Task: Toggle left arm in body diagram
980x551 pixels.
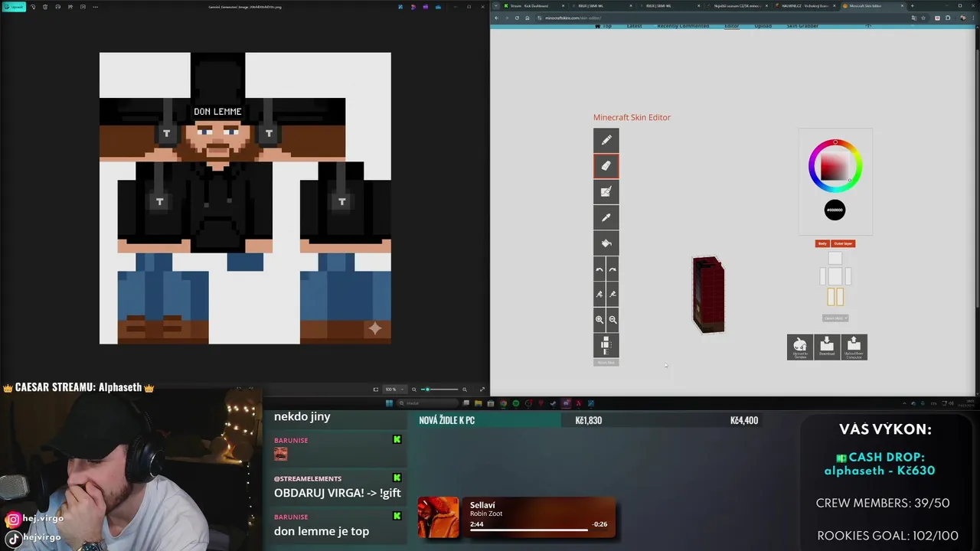Action: [x=823, y=276]
